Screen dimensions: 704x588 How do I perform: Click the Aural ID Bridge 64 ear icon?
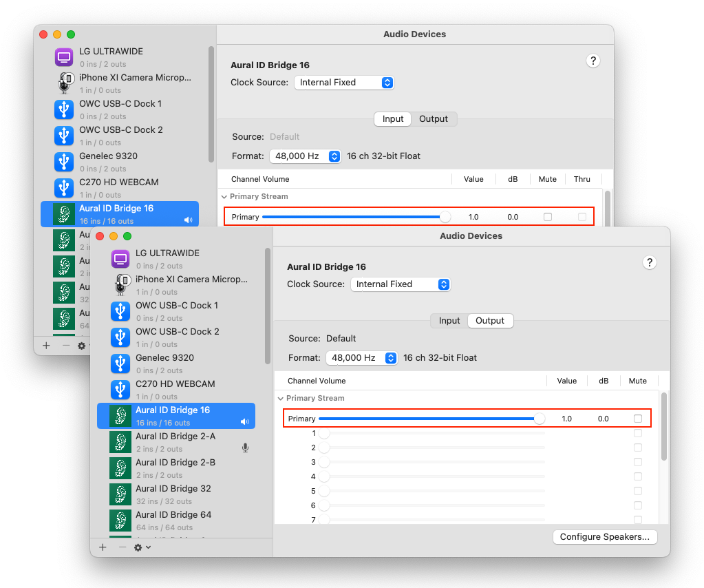(120, 521)
